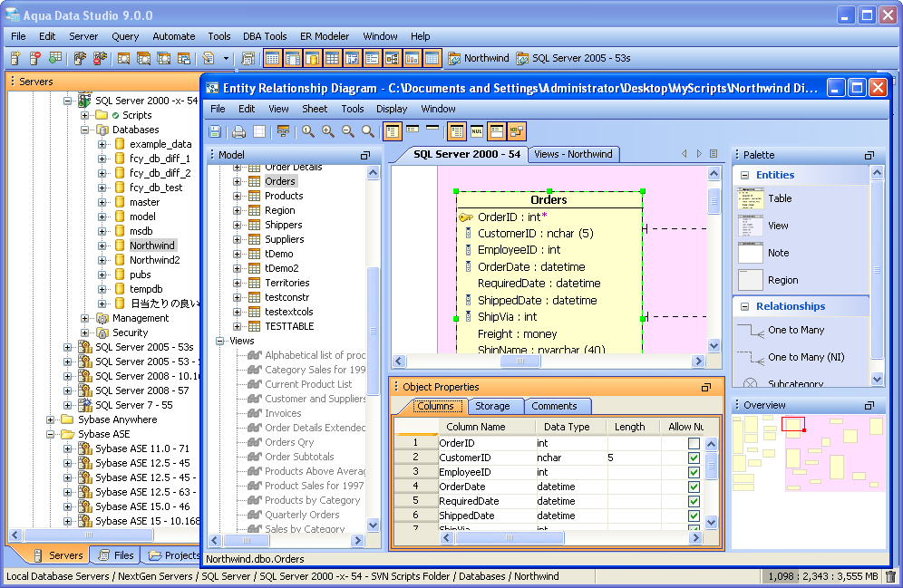Click the Print icon in ER diagram toolbar
Image resolution: width=903 pixels, height=588 pixels.
(238, 131)
